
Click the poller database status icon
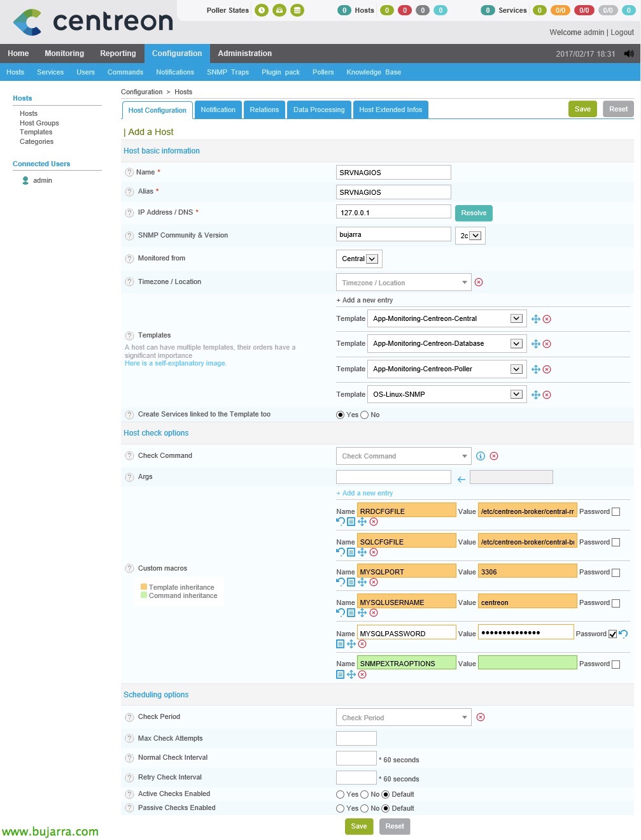tap(297, 10)
